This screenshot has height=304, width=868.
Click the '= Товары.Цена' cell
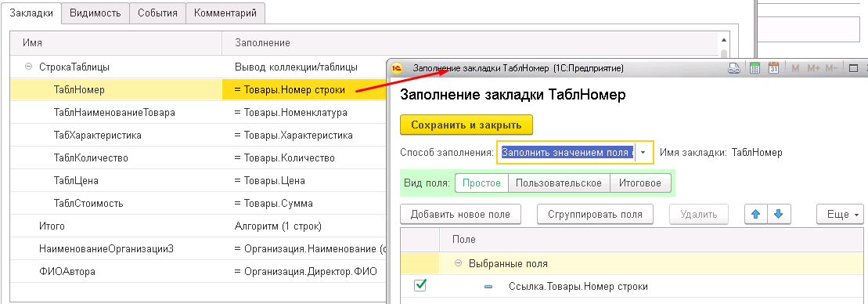click(304, 180)
